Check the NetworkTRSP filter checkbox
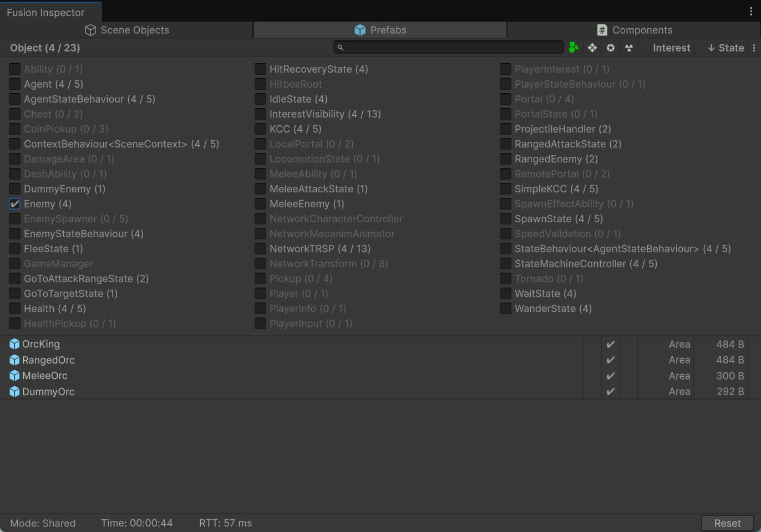 point(260,249)
